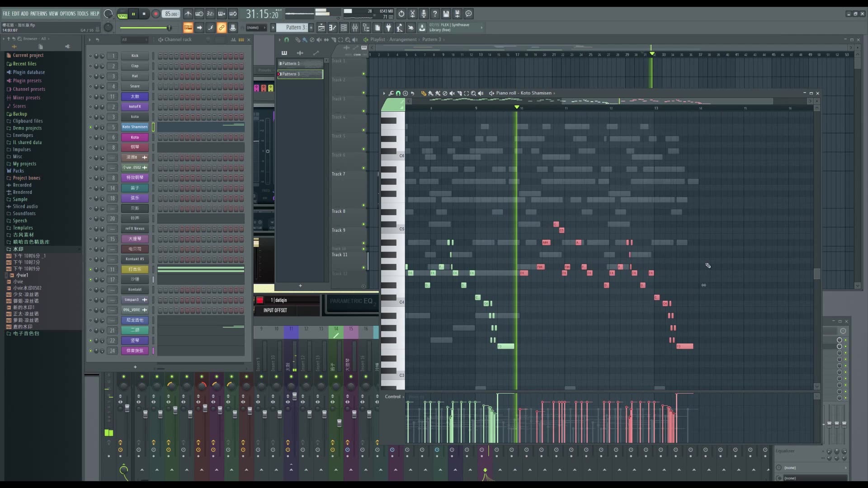Select the draw pencil tool in Piano roll
The image size is (868, 488).
click(x=424, y=93)
